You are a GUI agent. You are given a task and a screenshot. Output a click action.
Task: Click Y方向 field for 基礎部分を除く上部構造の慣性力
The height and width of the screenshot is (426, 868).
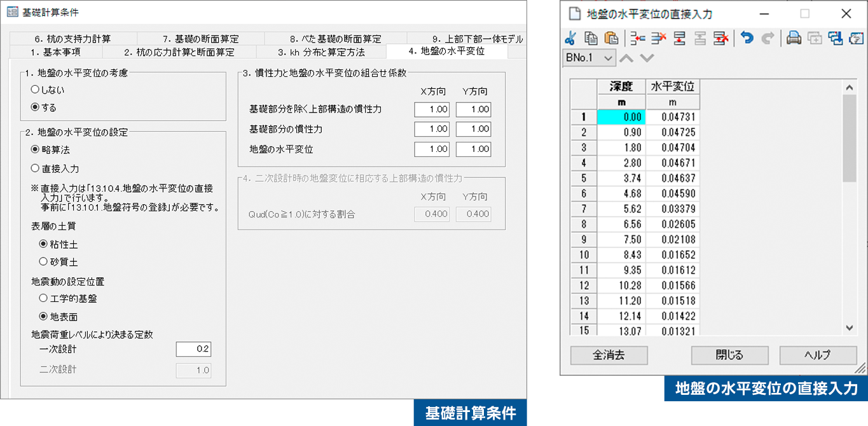473,109
